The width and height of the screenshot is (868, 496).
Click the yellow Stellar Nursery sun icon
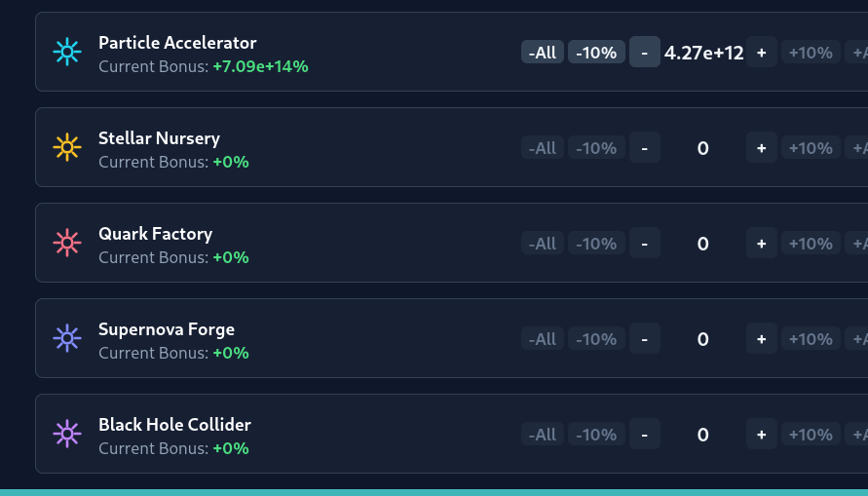point(66,147)
